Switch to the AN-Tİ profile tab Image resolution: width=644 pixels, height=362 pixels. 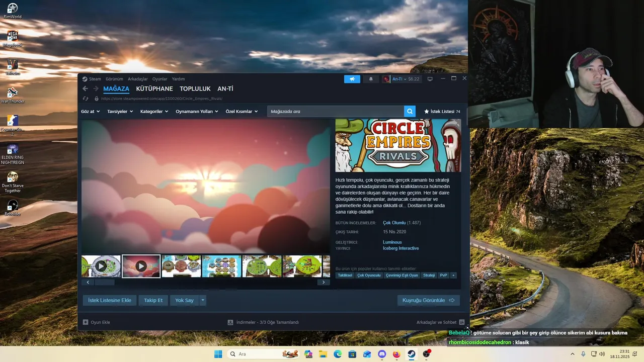pyautogui.click(x=225, y=89)
